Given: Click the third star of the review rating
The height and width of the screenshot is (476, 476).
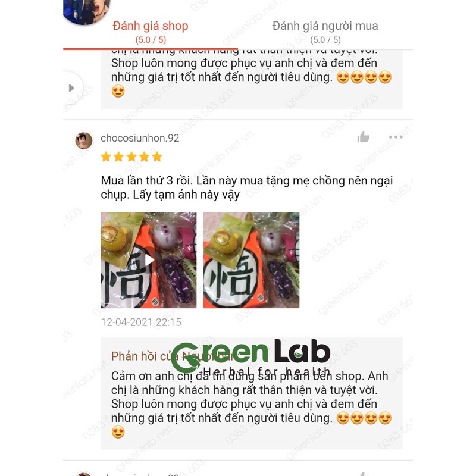Looking at the screenshot, I should click(x=131, y=157).
